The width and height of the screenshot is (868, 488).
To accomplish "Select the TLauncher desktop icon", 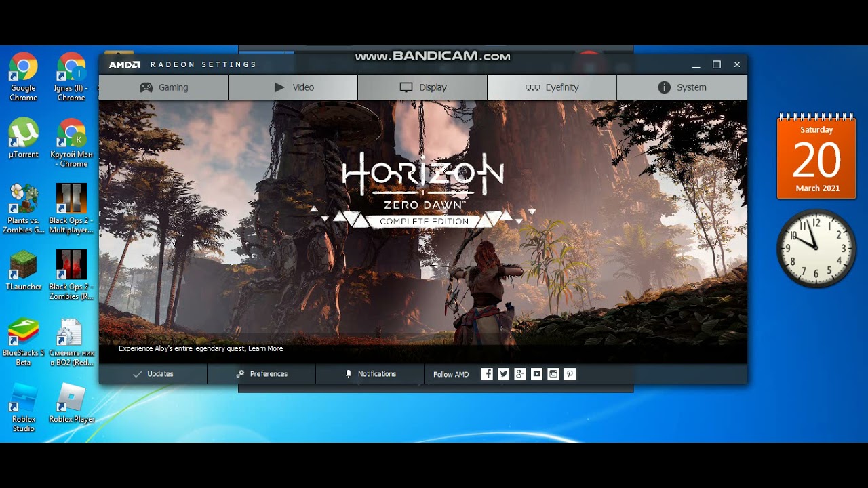I will click(23, 270).
